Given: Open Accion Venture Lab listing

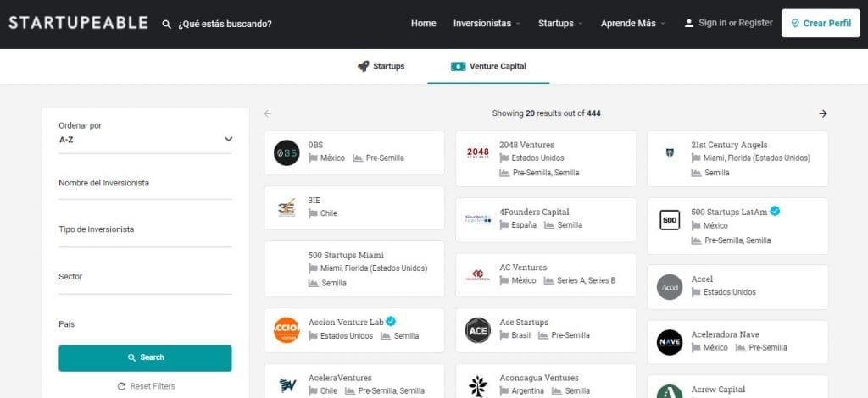Looking at the screenshot, I should pos(346,322).
